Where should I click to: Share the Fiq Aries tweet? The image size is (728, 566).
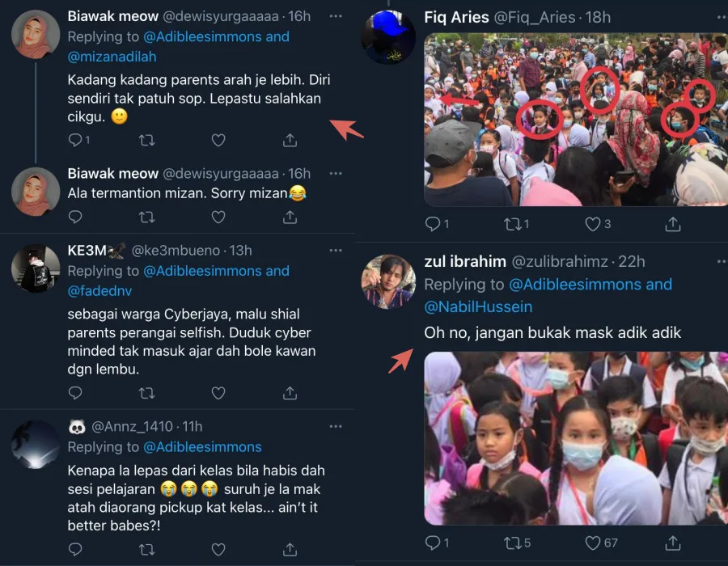[673, 225]
